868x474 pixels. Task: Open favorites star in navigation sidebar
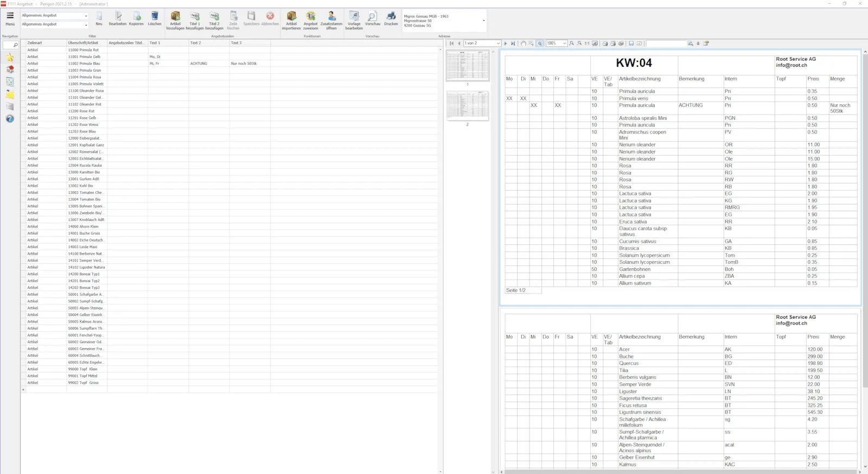point(10,58)
